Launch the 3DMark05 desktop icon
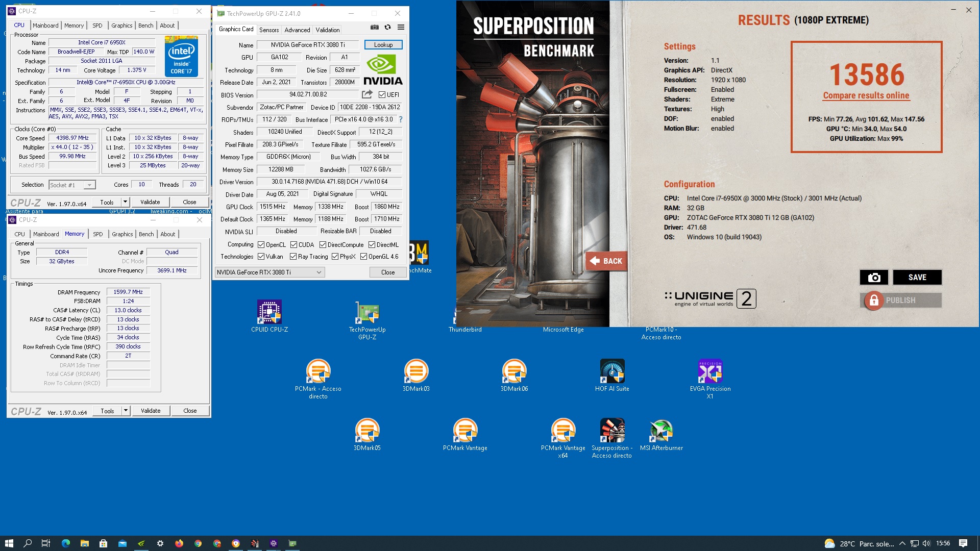Viewport: 980px width, 551px height. (367, 435)
